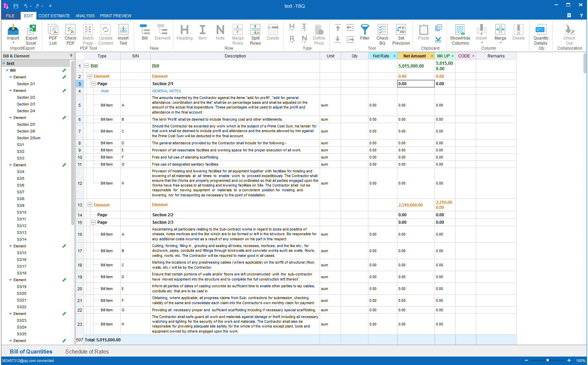The width and height of the screenshot is (588, 365).
Task: Collapse the Section 2/1 page row
Action: click(94, 84)
